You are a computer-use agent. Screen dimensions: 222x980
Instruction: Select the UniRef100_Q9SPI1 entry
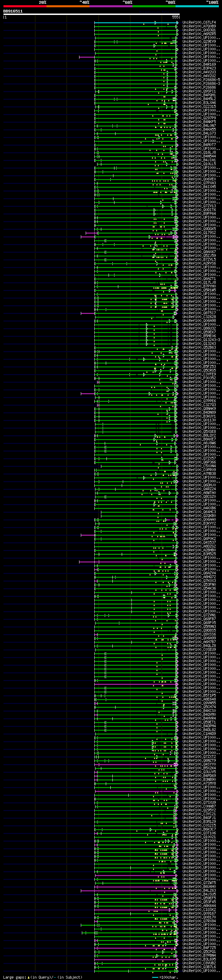point(199,91)
